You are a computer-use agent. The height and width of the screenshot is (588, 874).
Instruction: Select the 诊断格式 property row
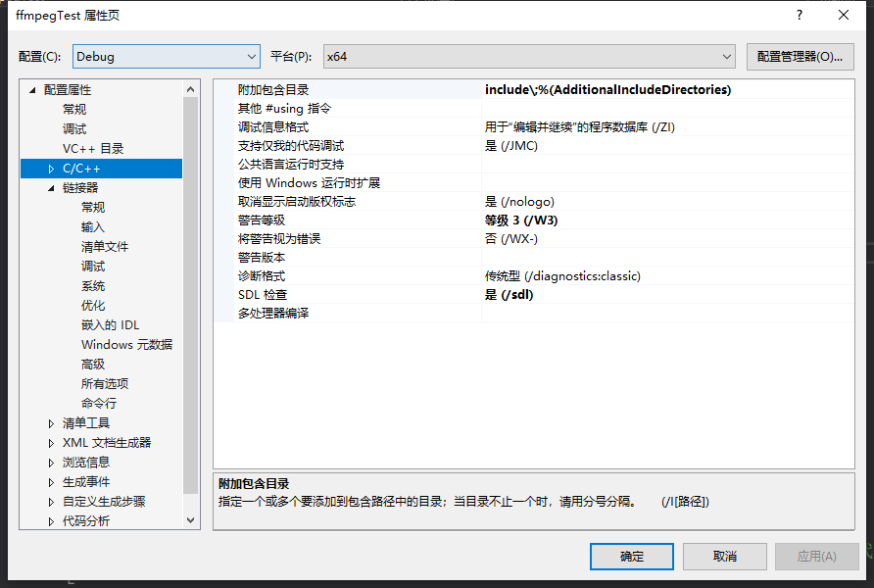click(534, 276)
